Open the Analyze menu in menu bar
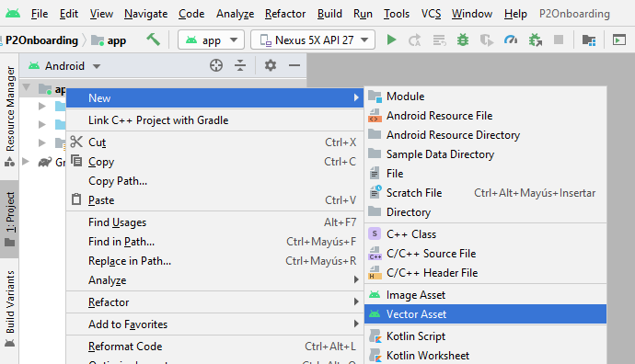635x364 pixels. coord(235,14)
